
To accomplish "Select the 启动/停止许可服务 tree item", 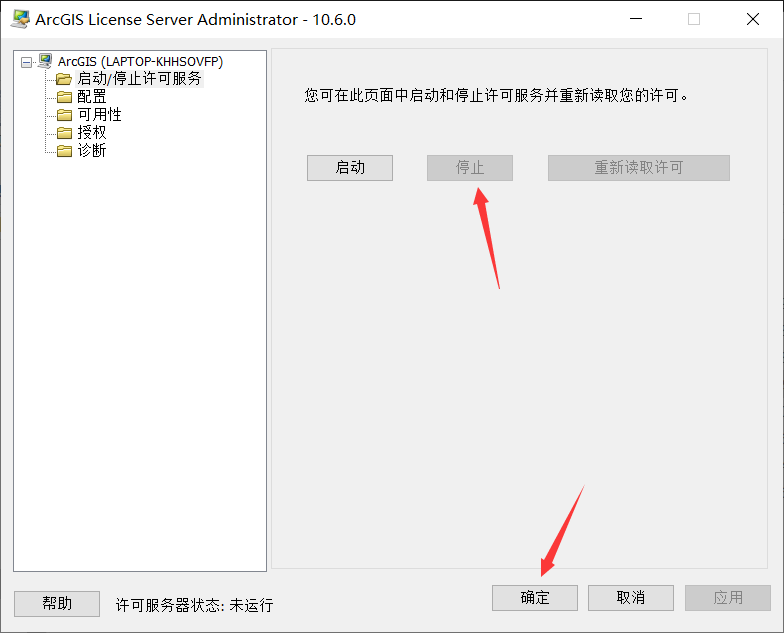I will (139, 78).
